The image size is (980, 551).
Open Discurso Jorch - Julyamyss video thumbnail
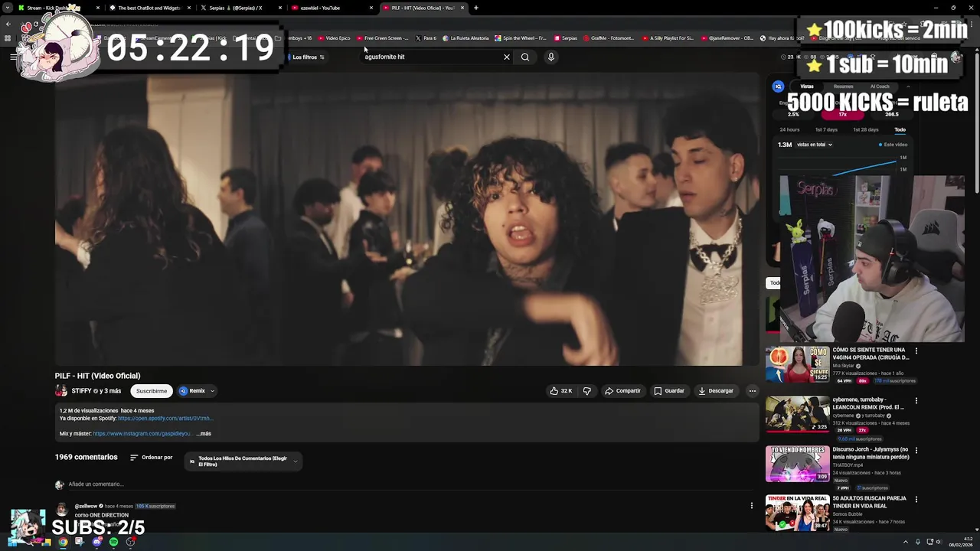(x=797, y=464)
